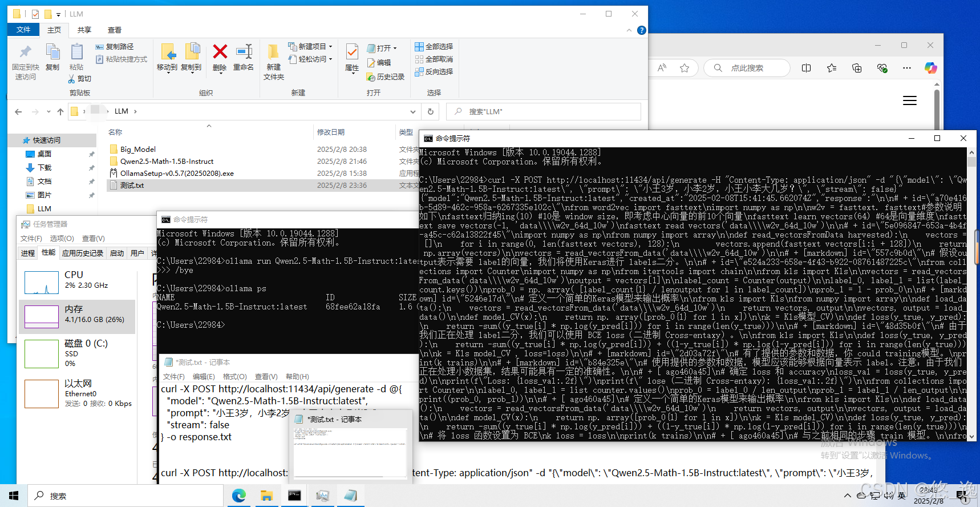Click Invert selection in ribbon
The height and width of the screenshot is (507, 980).
434,72
